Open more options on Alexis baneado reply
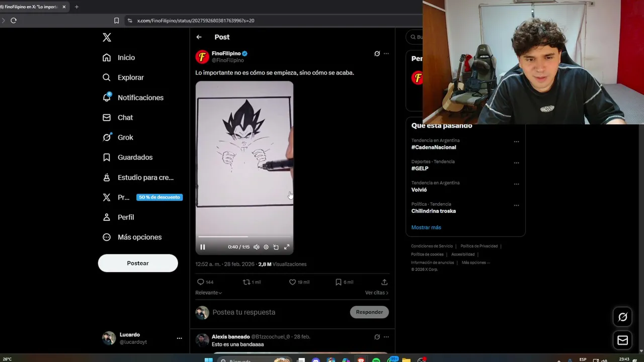Image resolution: width=644 pixels, height=362 pixels. click(386, 337)
